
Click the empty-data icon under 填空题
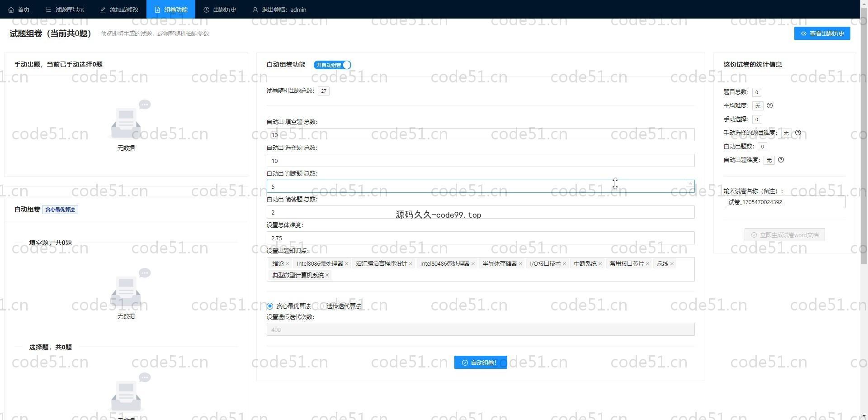pos(129,288)
